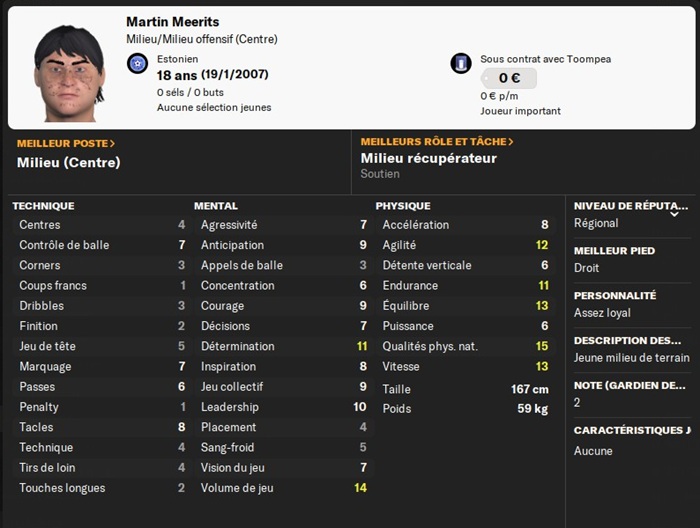This screenshot has height=528, width=700.
Task: Click the Sous contrat avec Toompea text
Action: (545, 59)
